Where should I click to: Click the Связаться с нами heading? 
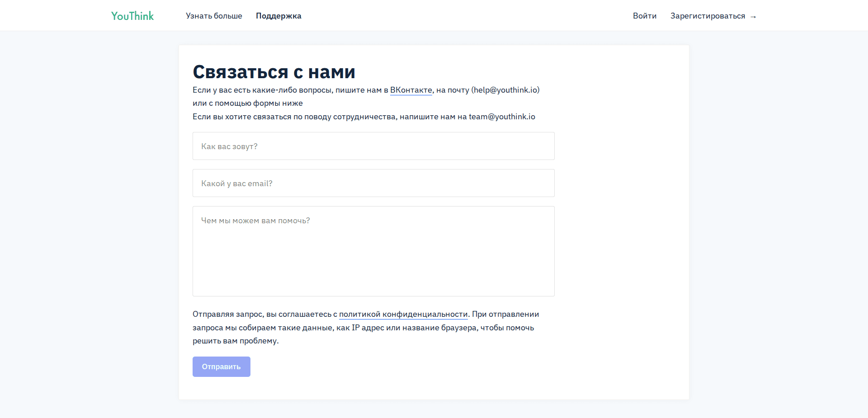[274, 71]
